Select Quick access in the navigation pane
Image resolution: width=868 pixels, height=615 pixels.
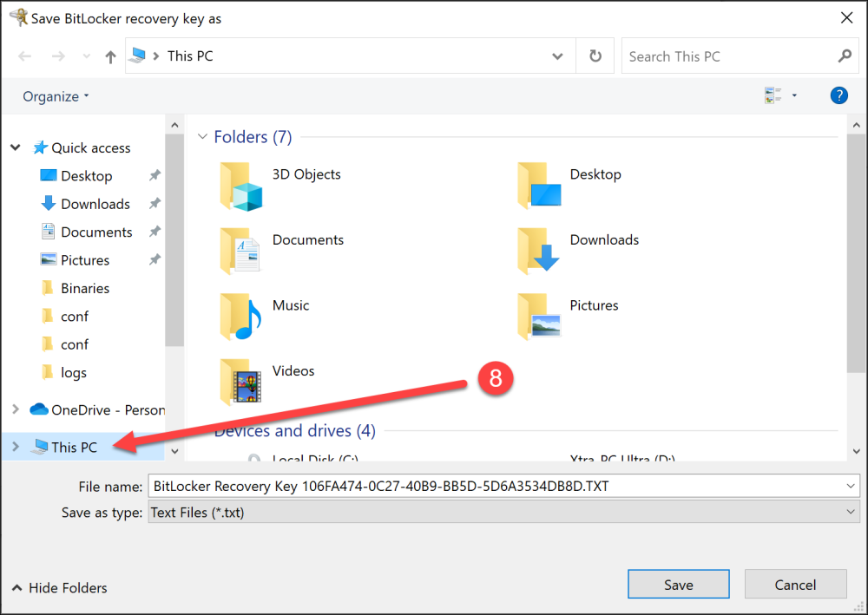point(89,147)
